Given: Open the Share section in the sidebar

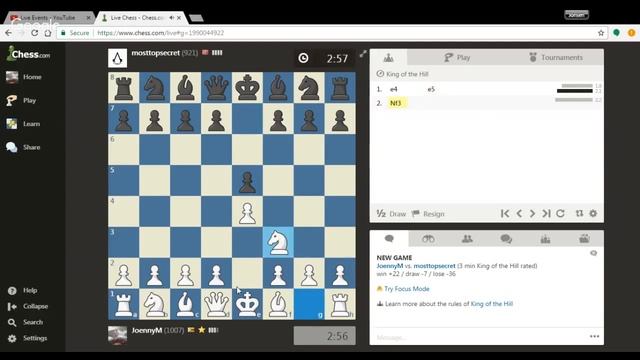Looking at the screenshot, I should coord(23,147).
